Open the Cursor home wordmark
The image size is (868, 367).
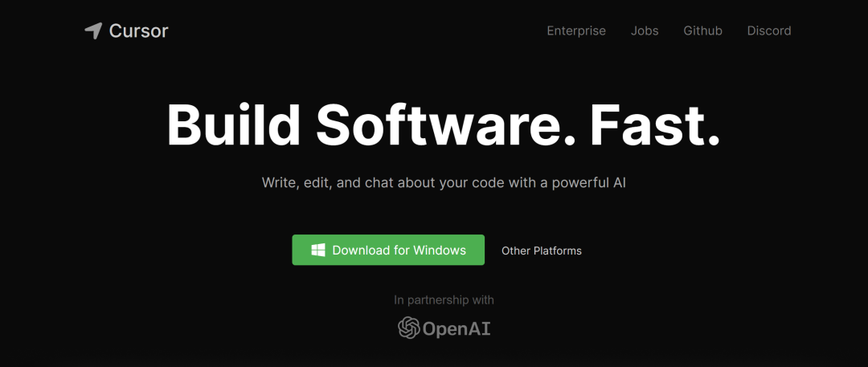click(138, 31)
